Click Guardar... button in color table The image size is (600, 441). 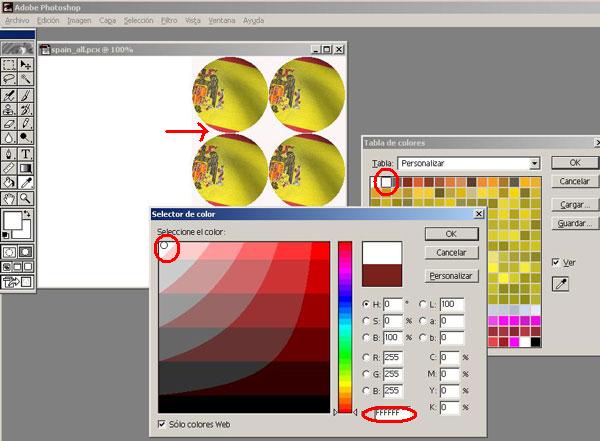click(x=575, y=224)
